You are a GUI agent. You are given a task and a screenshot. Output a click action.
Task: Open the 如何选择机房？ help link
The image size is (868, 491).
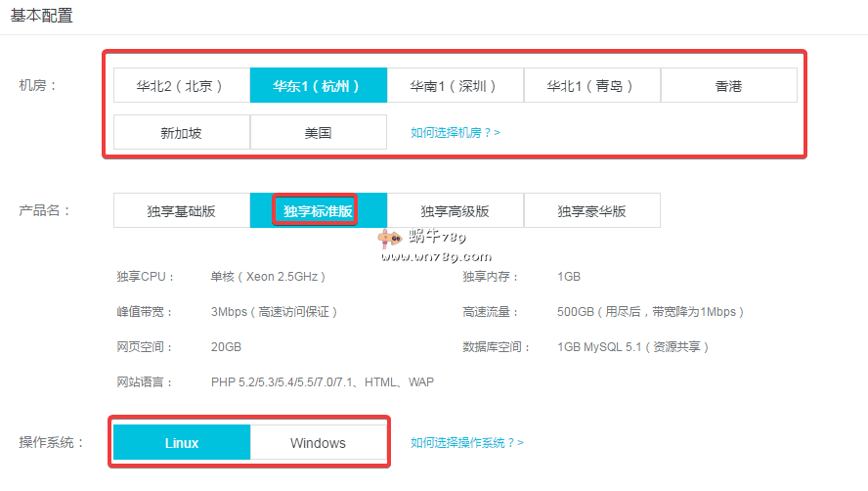click(456, 132)
